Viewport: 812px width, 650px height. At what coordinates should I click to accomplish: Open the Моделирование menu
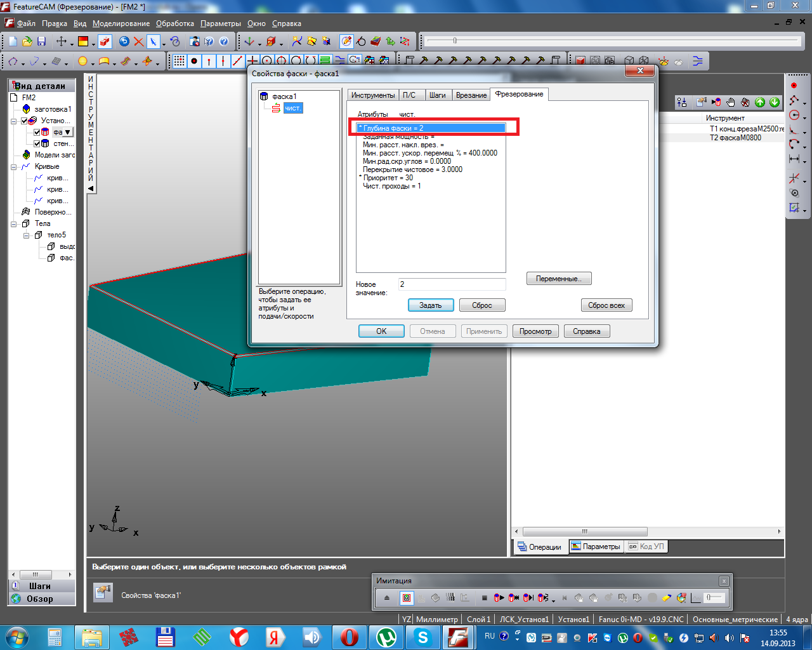tap(121, 23)
